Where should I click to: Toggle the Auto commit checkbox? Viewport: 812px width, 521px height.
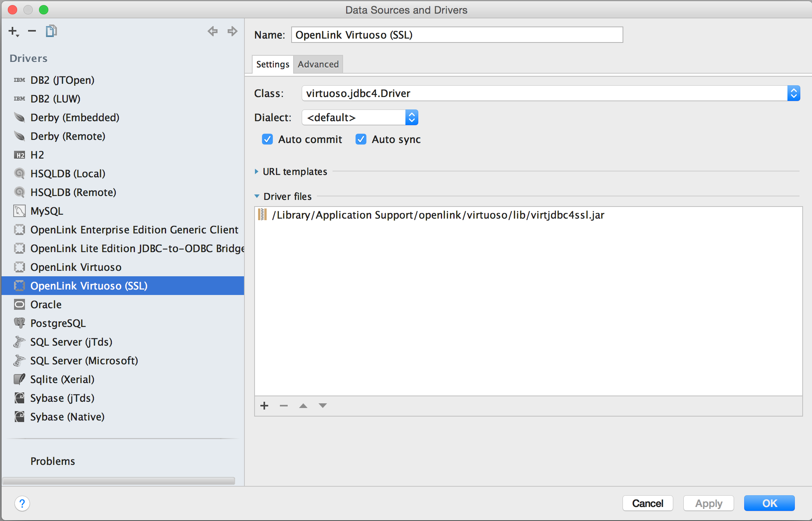pyautogui.click(x=267, y=139)
